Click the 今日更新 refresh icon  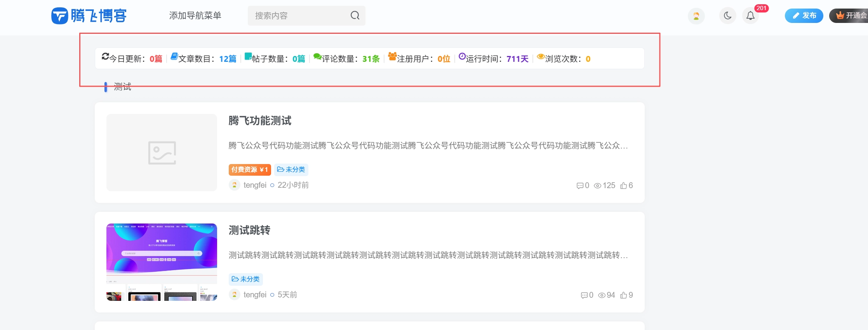click(x=105, y=56)
